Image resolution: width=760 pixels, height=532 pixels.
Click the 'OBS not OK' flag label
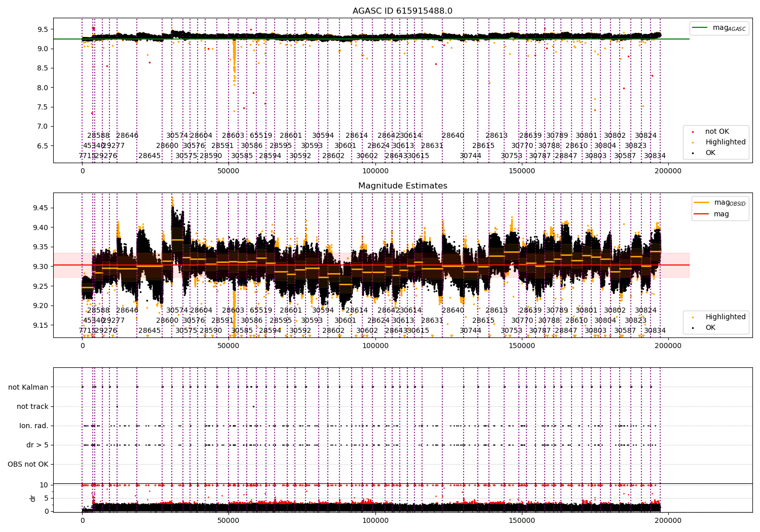[x=28, y=464]
